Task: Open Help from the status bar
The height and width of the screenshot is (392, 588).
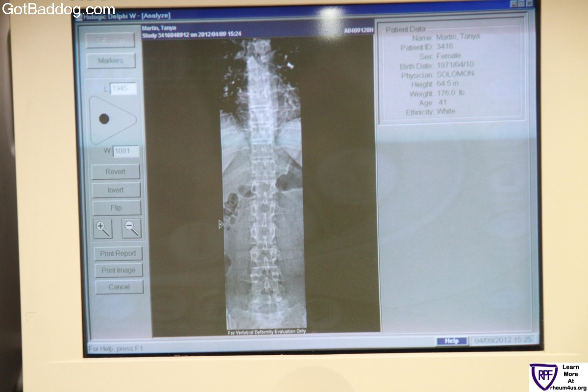Action: pyautogui.click(x=451, y=341)
